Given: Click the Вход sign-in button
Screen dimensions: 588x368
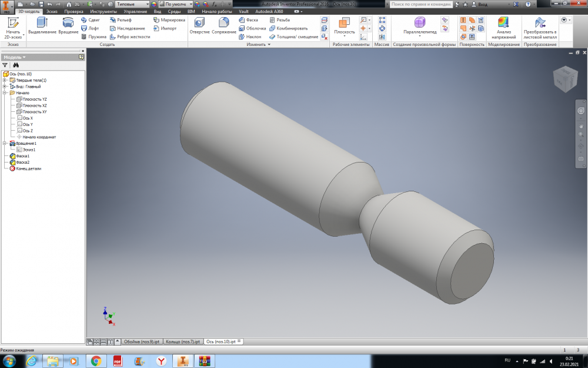Looking at the screenshot, I should pyautogui.click(x=483, y=4).
